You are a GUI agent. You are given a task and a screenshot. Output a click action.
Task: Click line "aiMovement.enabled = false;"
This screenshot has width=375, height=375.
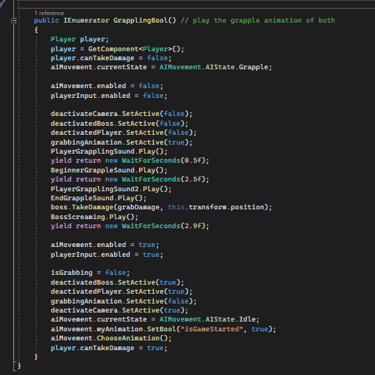pos(107,86)
